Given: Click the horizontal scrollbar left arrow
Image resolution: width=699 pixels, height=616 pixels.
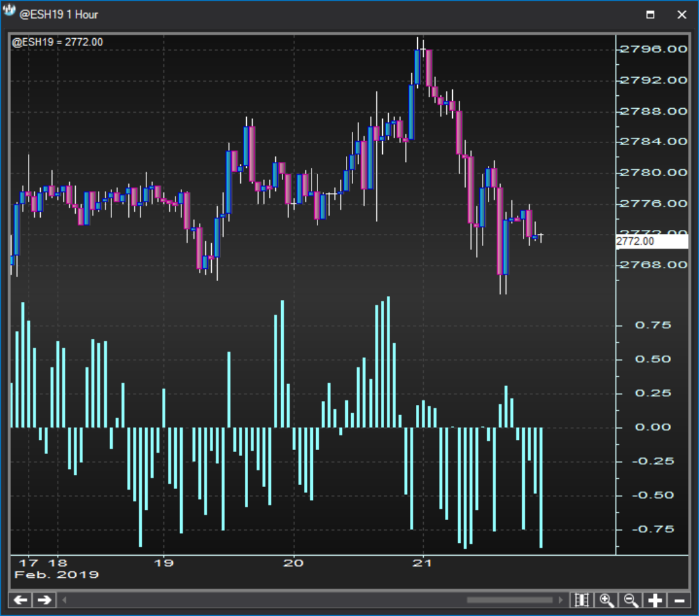Looking at the screenshot, I should point(64,600).
